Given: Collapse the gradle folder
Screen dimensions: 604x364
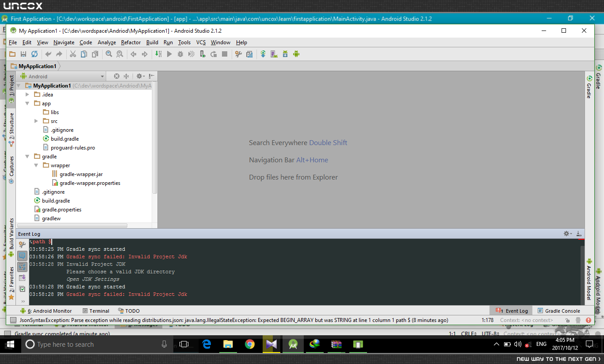Looking at the screenshot, I should pyautogui.click(x=27, y=156).
